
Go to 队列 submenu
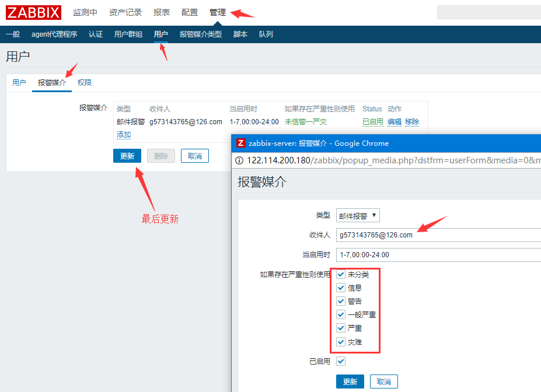266,34
